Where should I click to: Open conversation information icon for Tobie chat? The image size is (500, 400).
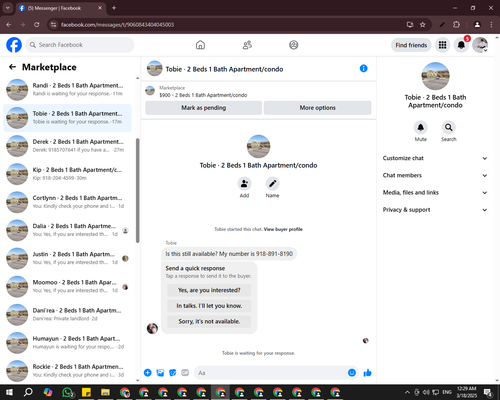[364, 68]
